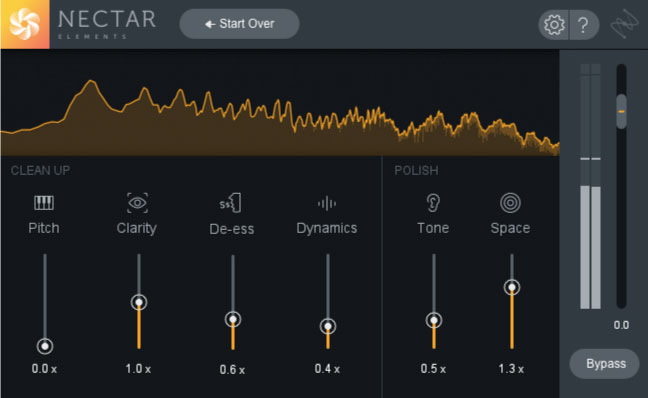Click the NECTAR Elements title text
This screenshot has width=648, height=398.
point(107,24)
